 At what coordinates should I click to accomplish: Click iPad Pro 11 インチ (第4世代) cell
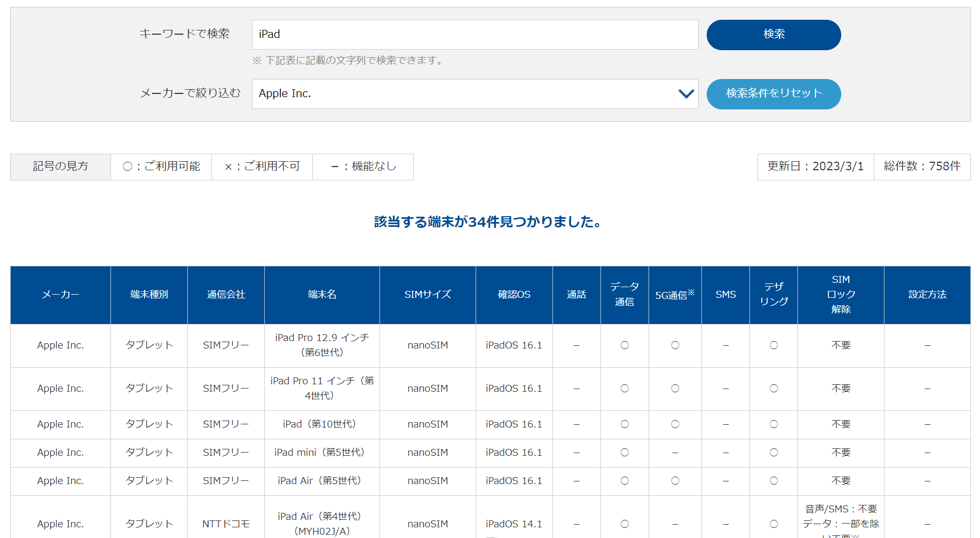(322, 389)
